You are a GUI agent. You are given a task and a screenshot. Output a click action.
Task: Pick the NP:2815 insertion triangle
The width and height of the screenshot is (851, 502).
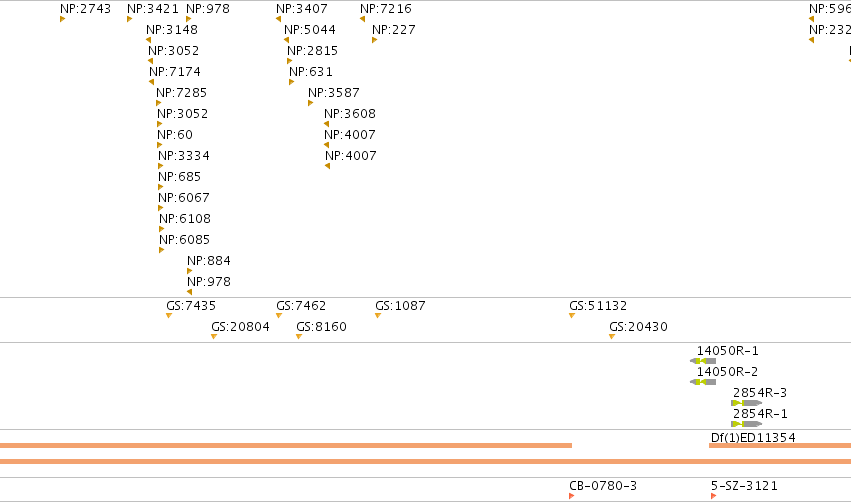pos(290,61)
